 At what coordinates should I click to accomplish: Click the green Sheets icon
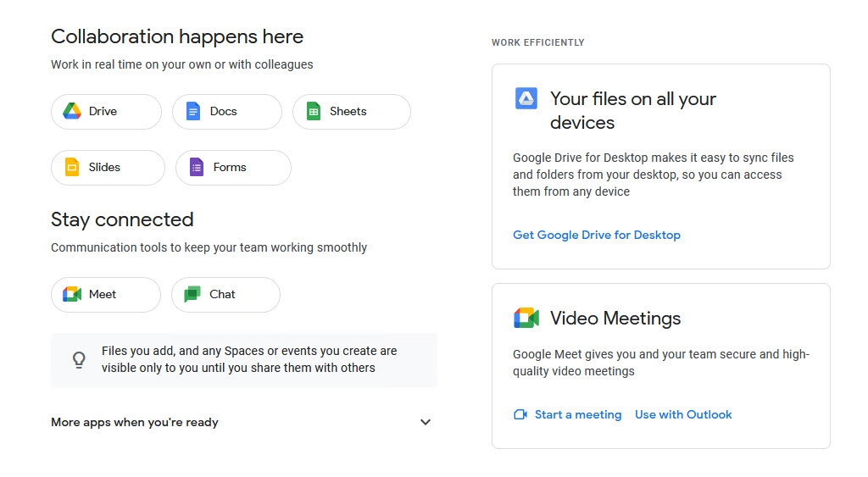click(x=314, y=111)
